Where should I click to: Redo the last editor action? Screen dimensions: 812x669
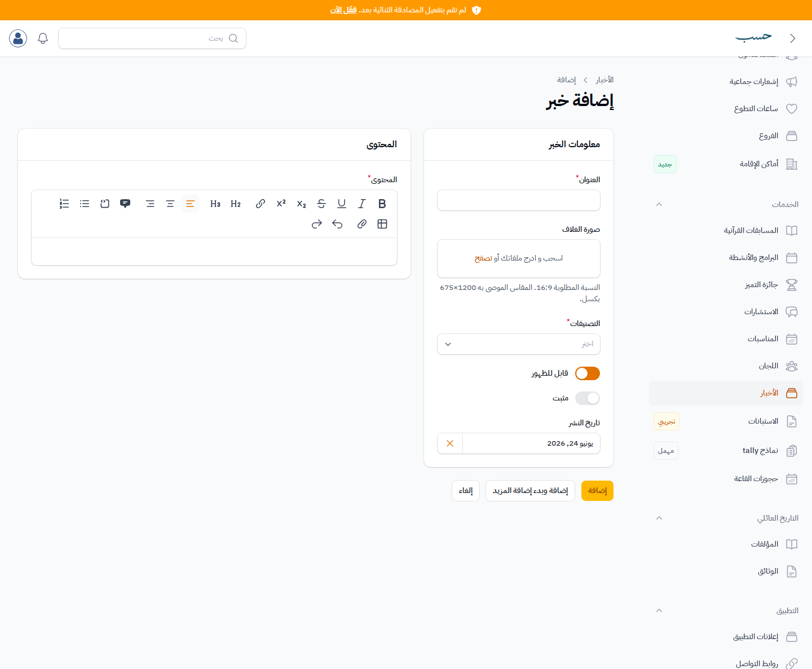pos(317,224)
